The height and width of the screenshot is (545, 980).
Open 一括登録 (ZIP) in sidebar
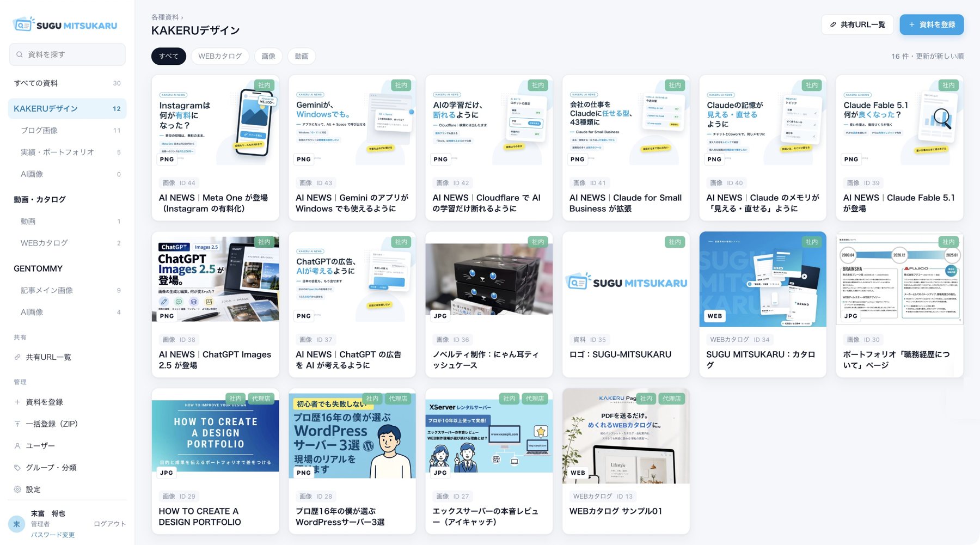tap(68, 424)
